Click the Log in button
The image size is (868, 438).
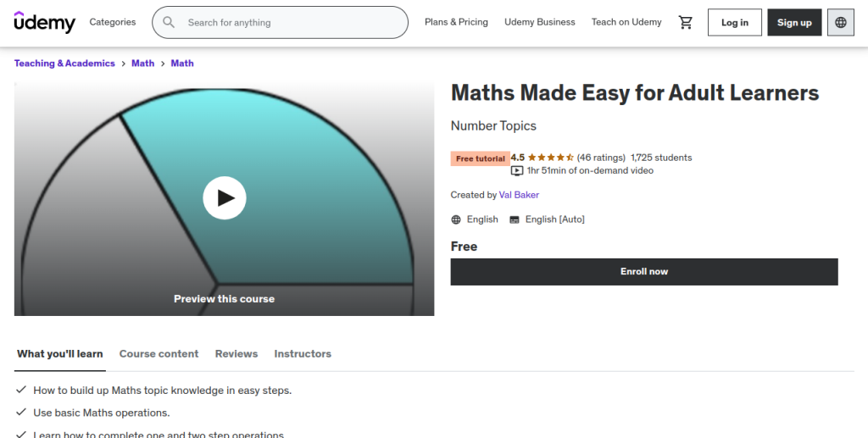[735, 22]
